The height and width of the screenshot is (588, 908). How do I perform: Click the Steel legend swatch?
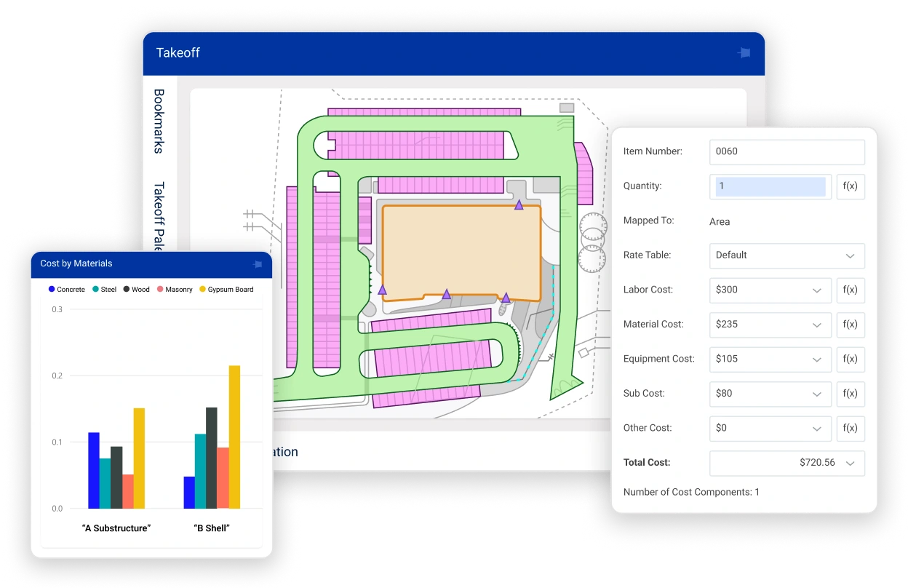click(95, 289)
